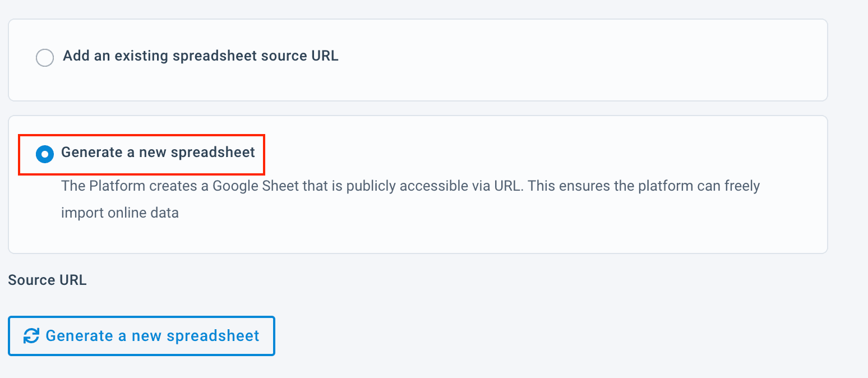Viewport: 868px width, 378px height.
Task: Click the word 'Generate' in the bottom button
Action: click(79, 336)
